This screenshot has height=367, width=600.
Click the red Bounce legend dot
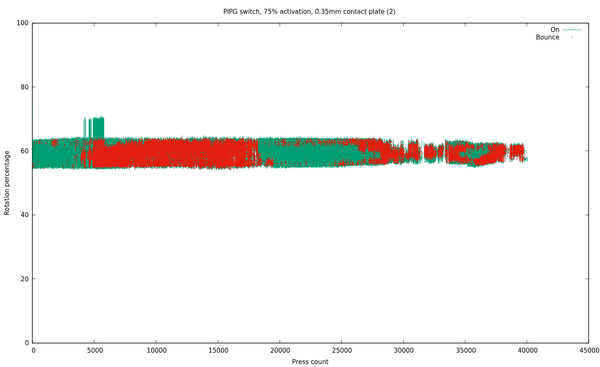572,37
